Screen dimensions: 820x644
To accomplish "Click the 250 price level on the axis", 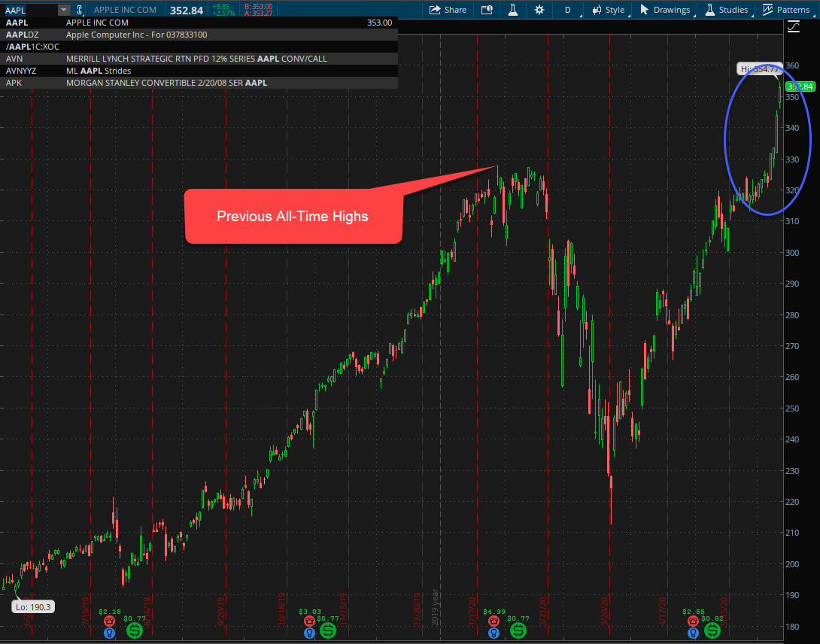I will tap(792, 408).
